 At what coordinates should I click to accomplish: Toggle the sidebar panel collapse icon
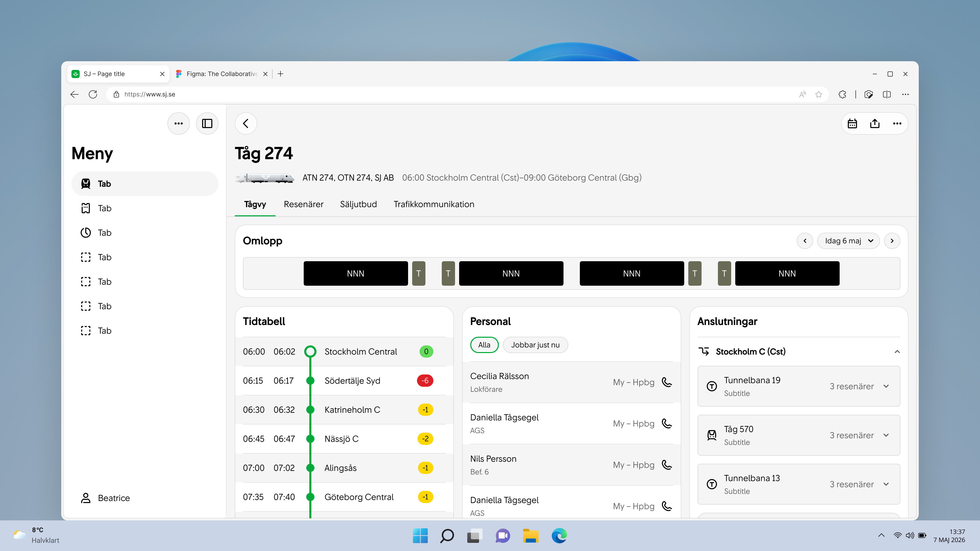tap(207, 123)
